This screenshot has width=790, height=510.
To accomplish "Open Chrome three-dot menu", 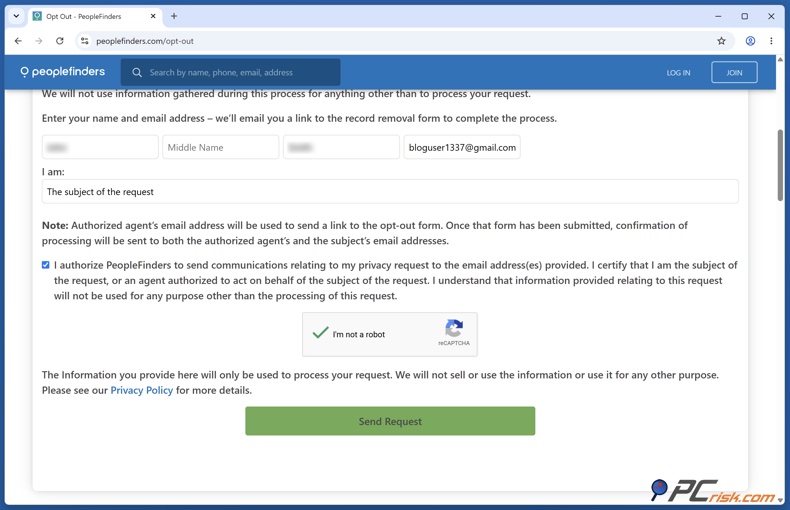I will pyautogui.click(x=771, y=41).
